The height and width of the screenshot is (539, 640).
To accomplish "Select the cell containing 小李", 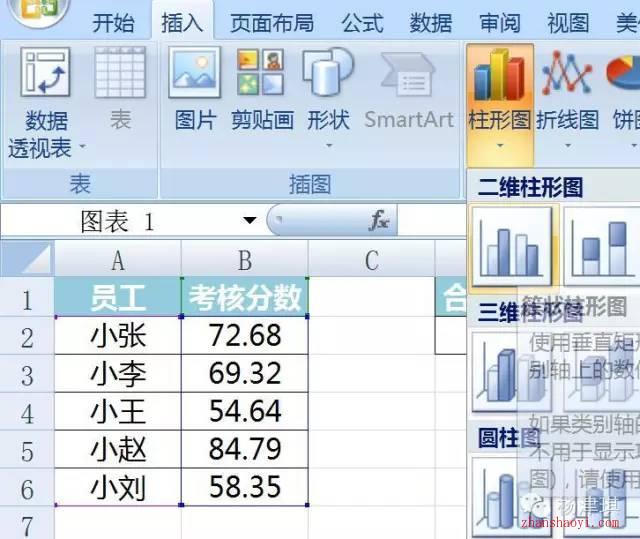I will (118, 374).
